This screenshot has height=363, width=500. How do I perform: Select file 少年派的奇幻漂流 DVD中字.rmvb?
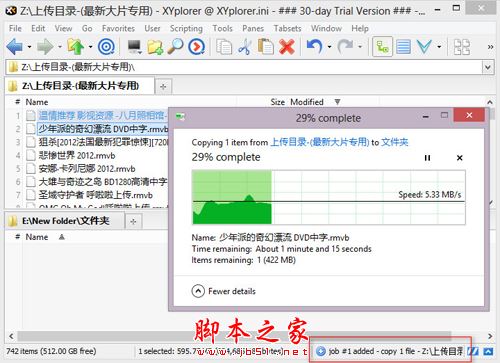(103, 129)
